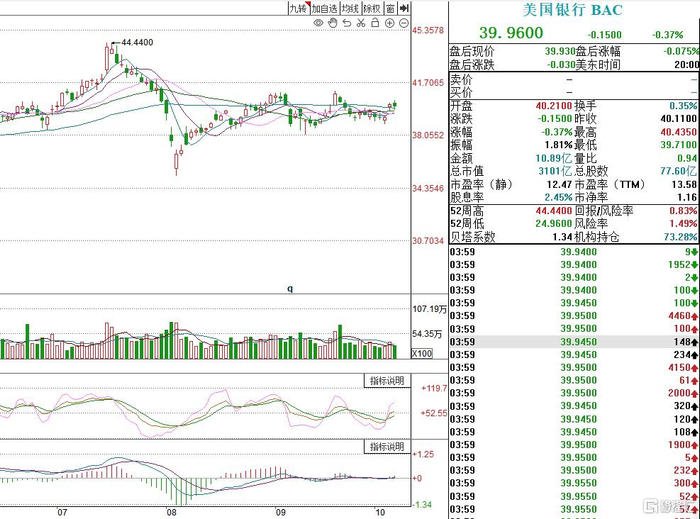
Task: Click the jump-to-end arrow icon
Action: coord(404,8)
